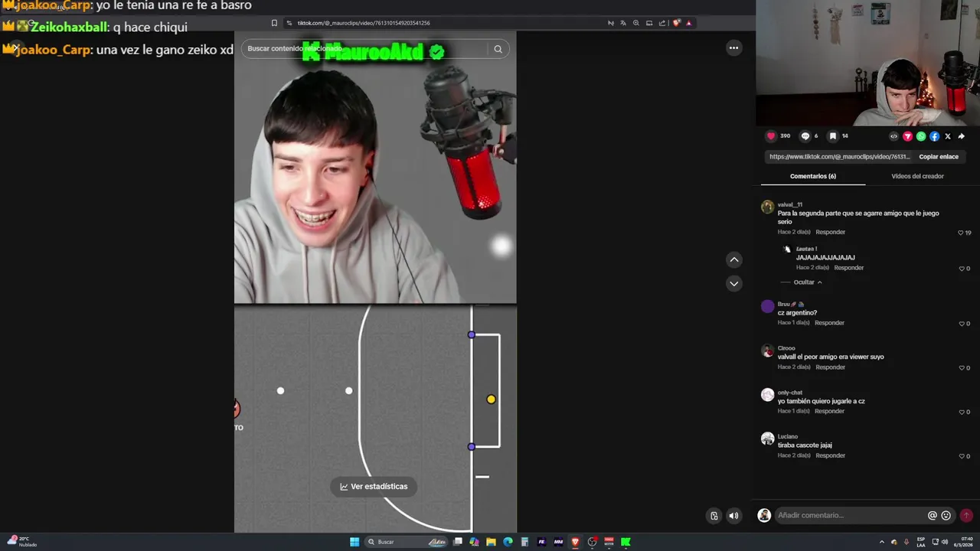
Task: Share the video on Facebook
Action: click(935, 136)
